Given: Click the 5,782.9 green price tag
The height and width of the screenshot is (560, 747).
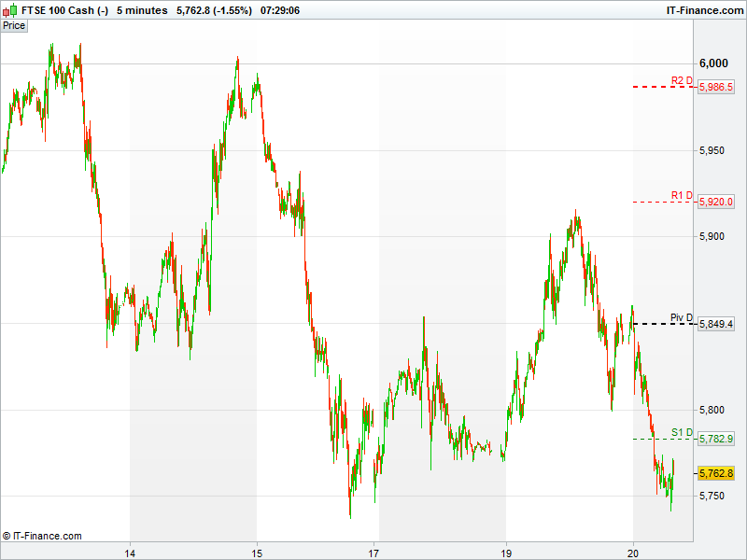Looking at the screenshot, I should coord(716,439).
